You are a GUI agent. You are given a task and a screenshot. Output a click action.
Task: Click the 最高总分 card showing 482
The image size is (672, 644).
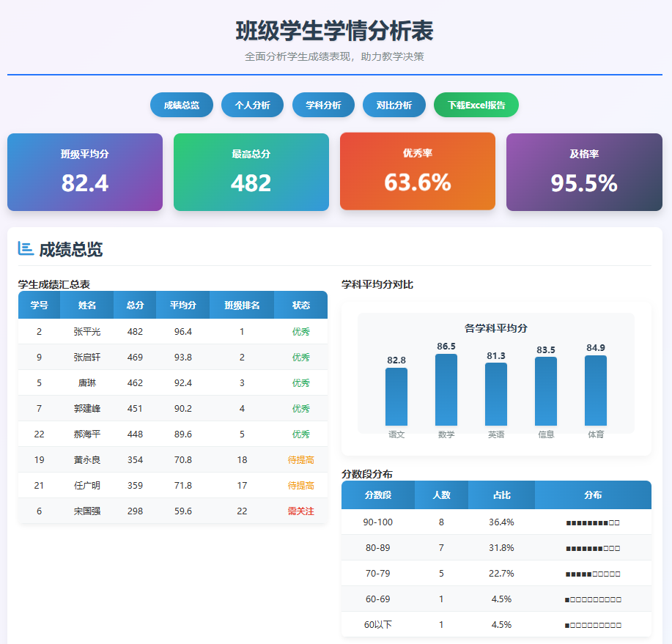[251, 171]
